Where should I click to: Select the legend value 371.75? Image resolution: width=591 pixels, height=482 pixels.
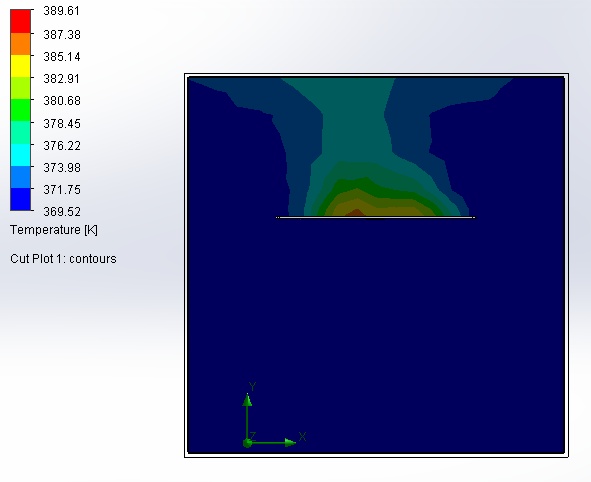(x=62, y=190)
